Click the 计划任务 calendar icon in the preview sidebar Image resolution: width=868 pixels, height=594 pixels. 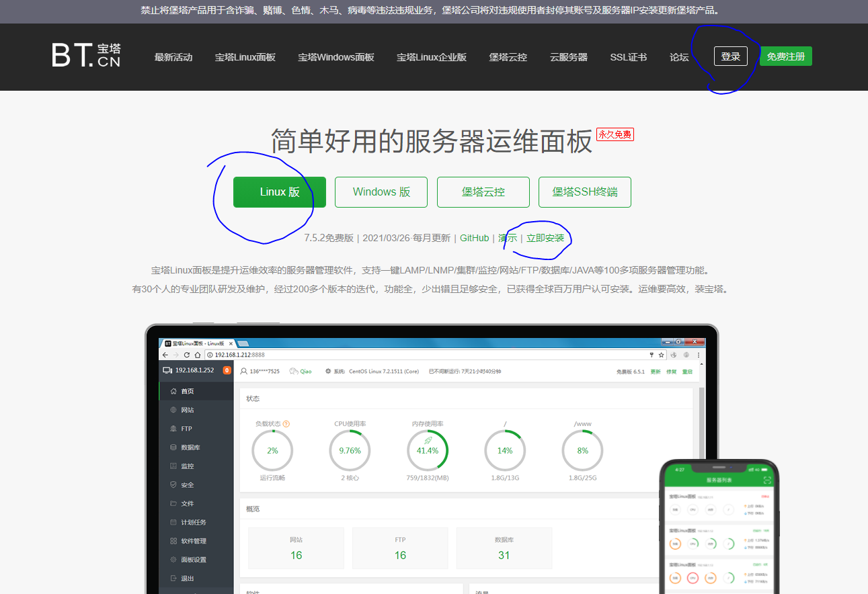coord(173,522)
